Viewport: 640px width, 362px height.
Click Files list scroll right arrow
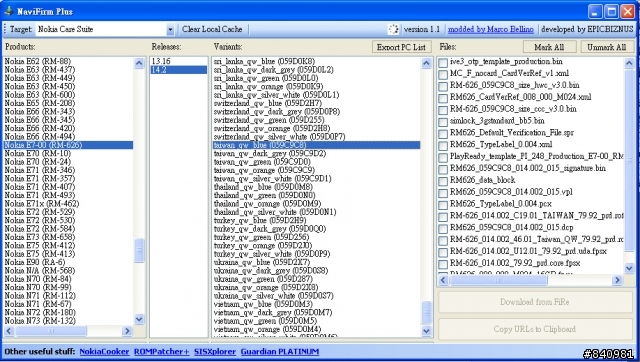tap(617, 280)
